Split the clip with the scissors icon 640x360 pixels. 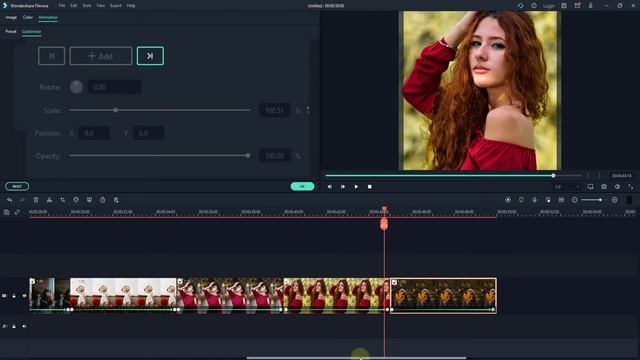(x=49, y=200)
